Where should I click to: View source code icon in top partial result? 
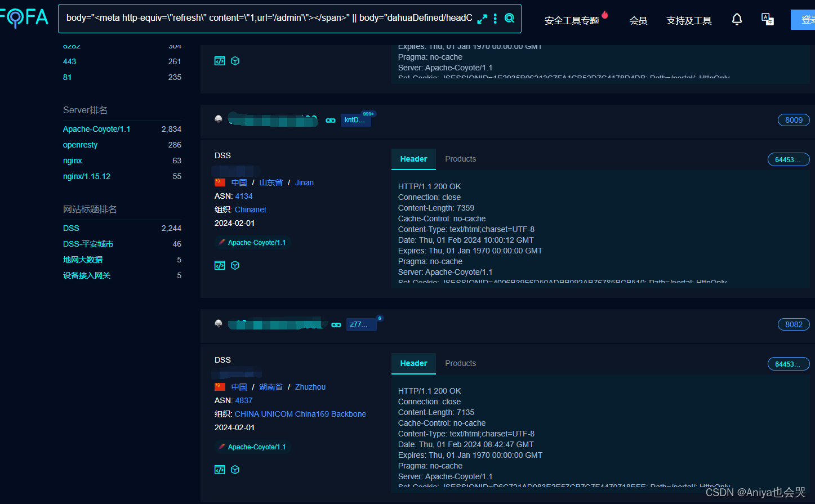point(220,61)
